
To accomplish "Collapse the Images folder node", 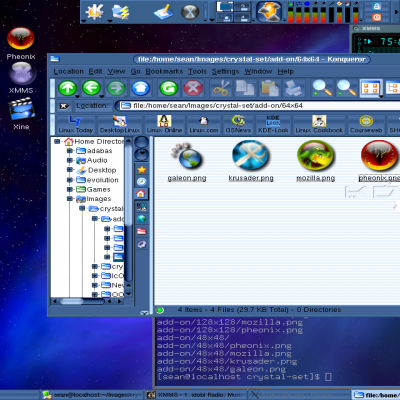I will tap(70, 199).
